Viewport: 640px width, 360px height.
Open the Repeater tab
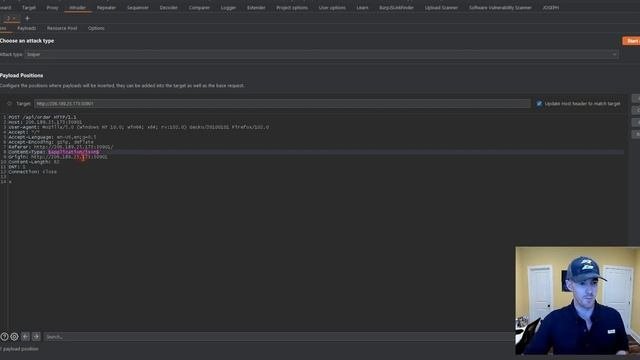pyautogui.click(x=107, y=7)
